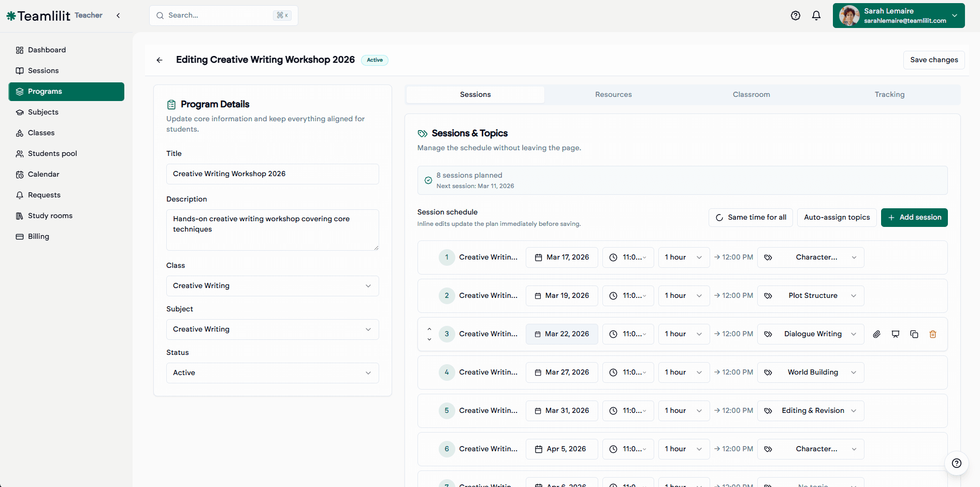Duplicate the Dialogue Writing session

(x=914, y=334)
